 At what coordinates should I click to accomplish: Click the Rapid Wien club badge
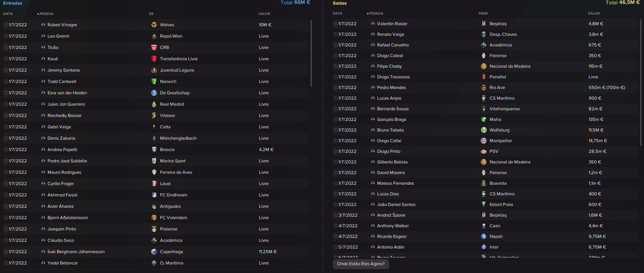154,36
